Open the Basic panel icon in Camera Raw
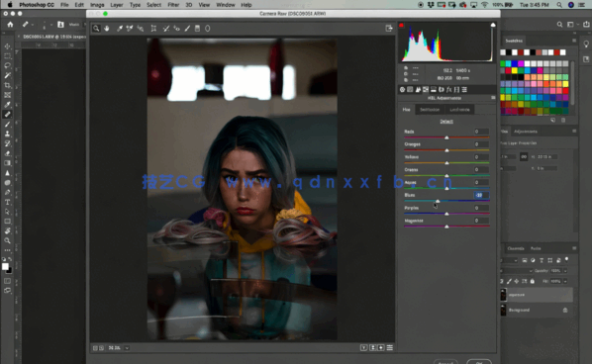The height and width of the screenshot is (364, 592). tap(402, 89)
